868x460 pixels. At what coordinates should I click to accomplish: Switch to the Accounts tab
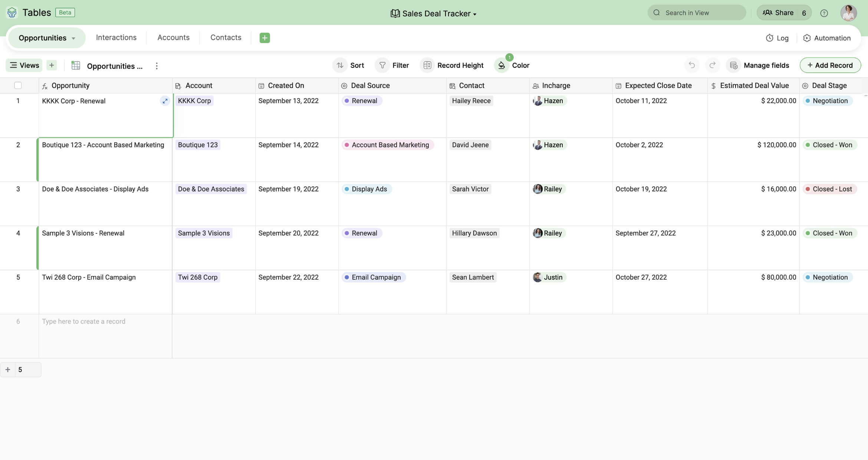tap(173, 37)
